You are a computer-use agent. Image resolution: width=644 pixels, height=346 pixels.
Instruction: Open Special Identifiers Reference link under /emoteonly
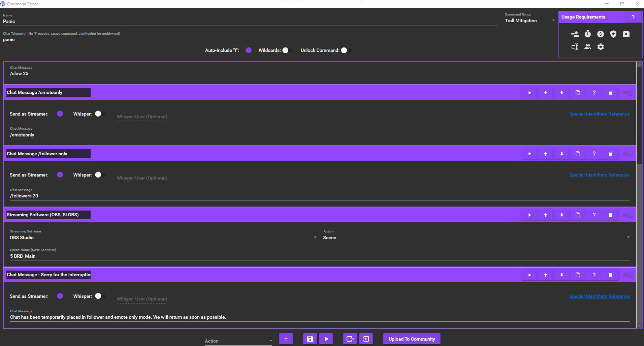click(x=599, y=114)
